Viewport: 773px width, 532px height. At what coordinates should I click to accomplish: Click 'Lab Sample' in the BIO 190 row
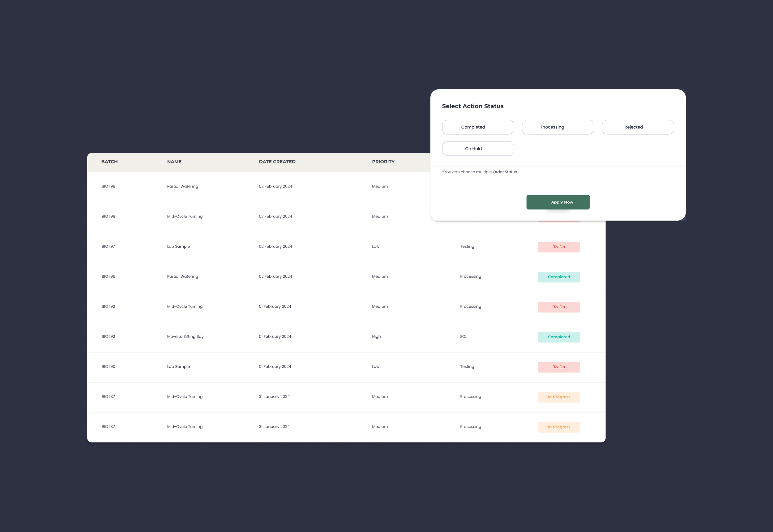(178, 366)
